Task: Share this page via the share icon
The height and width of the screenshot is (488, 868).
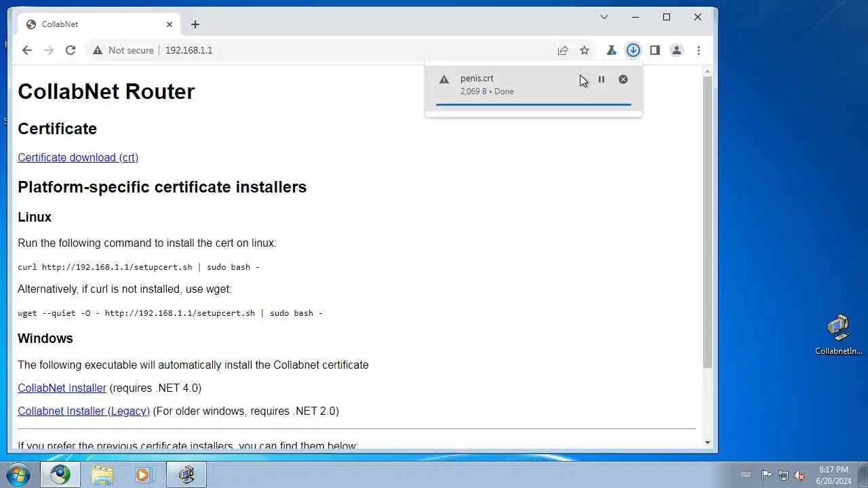Action: click(563, 50)
